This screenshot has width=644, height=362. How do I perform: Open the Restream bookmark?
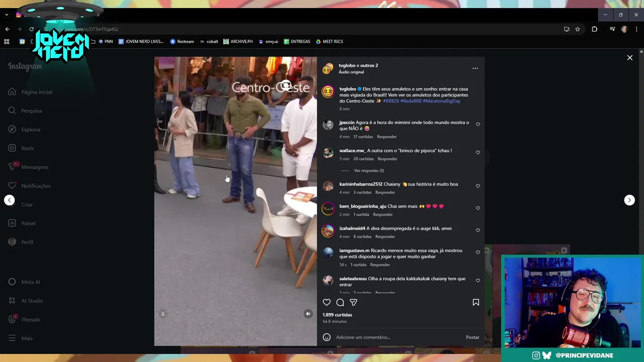[182, 42]
